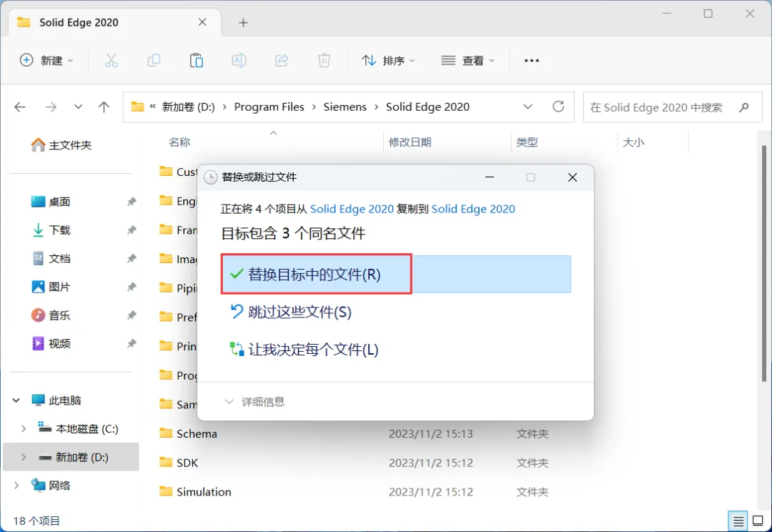Open the 查看 view dropdown
The width and height of the screenshot is (772, 532).
pos(467,61)
